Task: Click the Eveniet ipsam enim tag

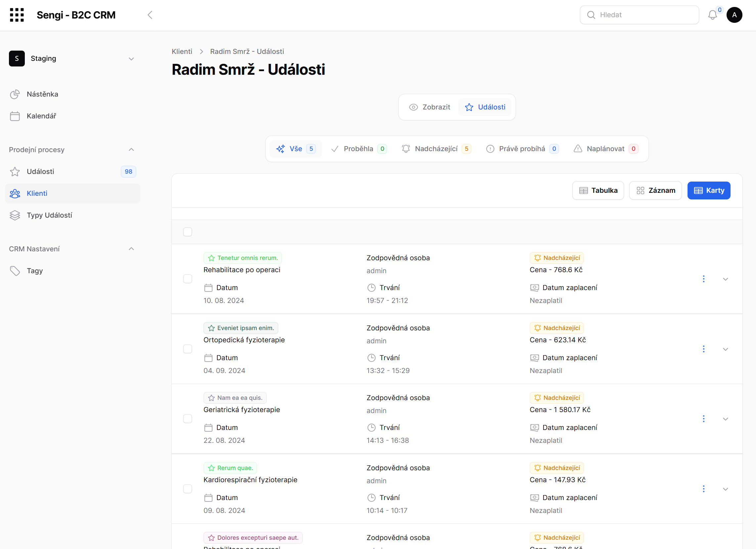Action: tap(241, 328)
